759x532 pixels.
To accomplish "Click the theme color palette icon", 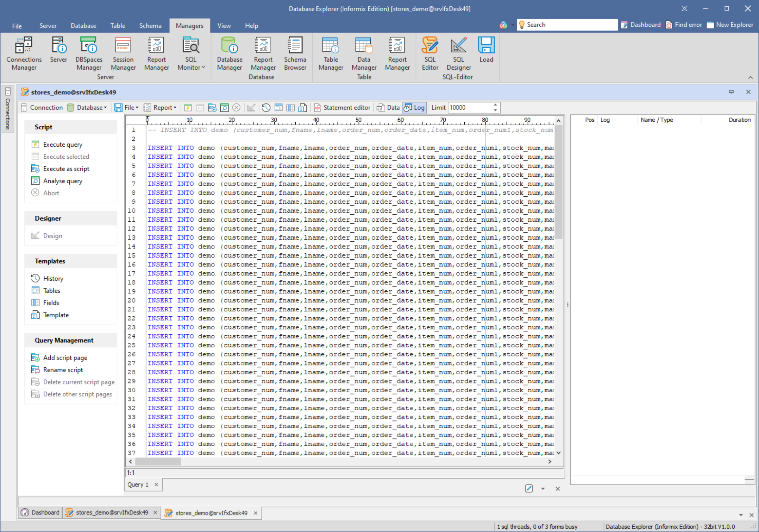I will pos(503,25).
